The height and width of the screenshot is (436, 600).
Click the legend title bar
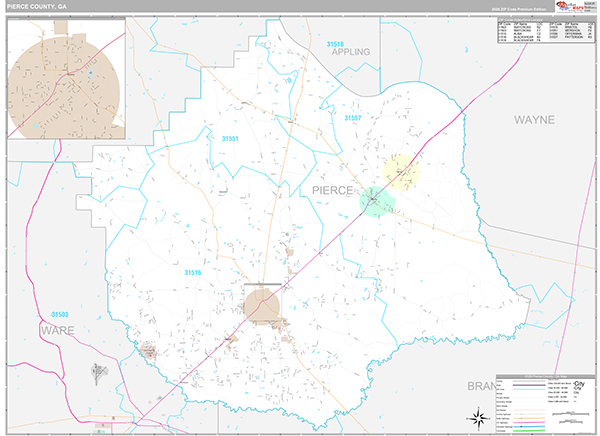click(x=546, y=377)
